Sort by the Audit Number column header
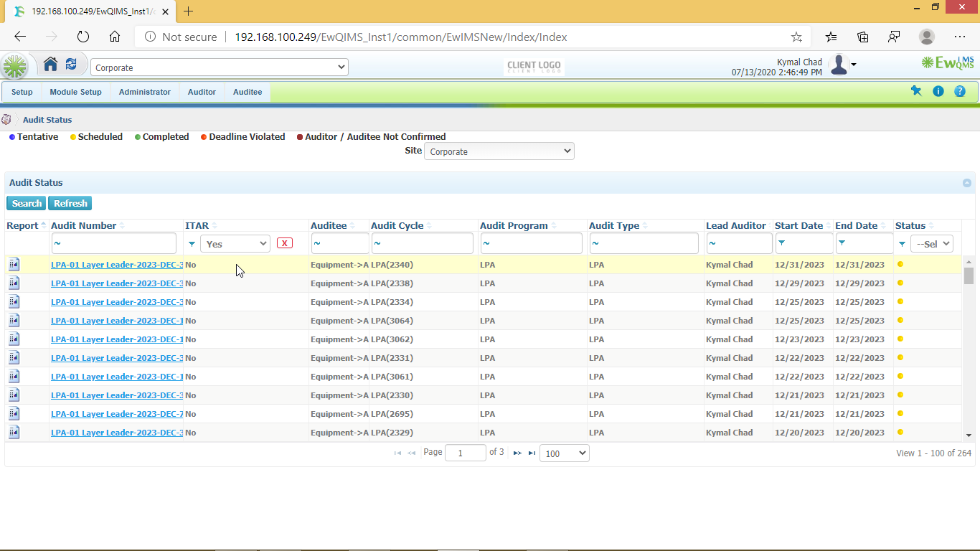 coord(83,225)
